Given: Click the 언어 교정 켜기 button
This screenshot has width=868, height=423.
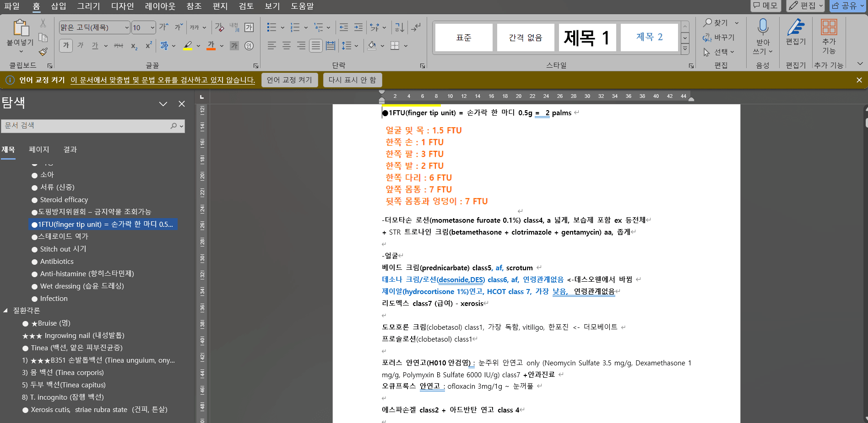Looking at the screenshot, I should 289,80.
